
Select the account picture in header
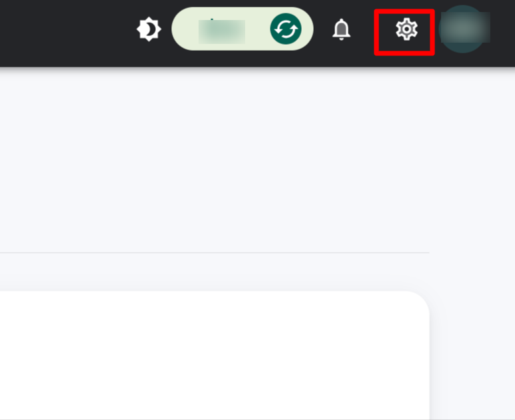[x=463, y=29]
